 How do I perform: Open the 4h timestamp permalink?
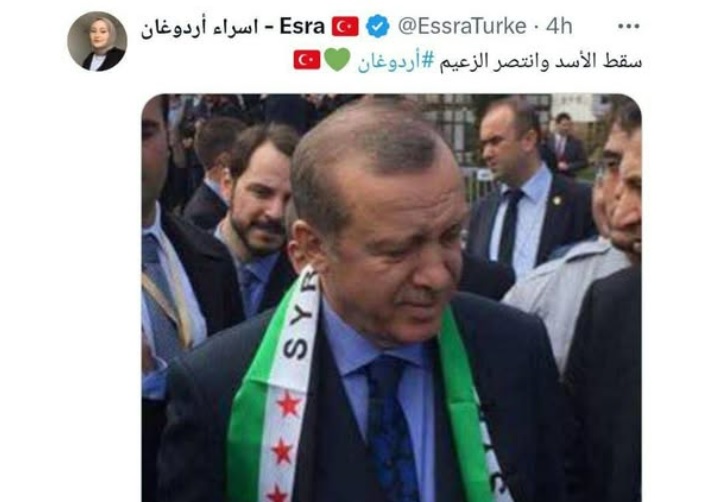559,26
